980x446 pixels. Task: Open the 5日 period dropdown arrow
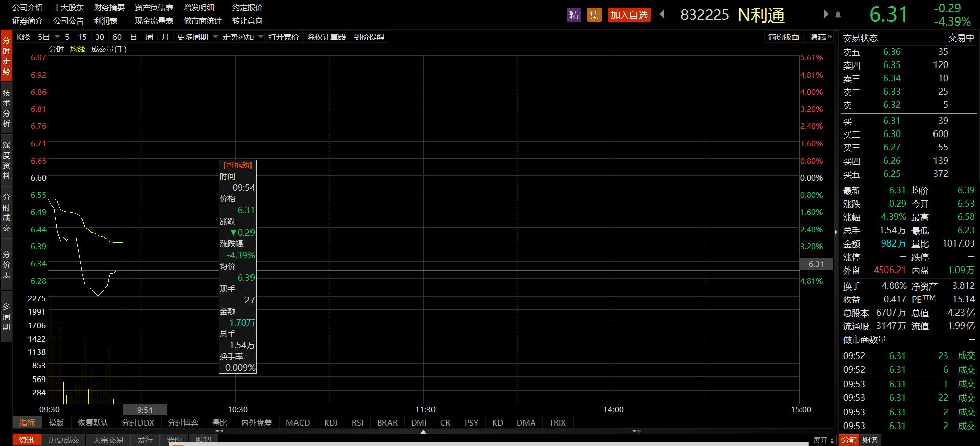(57, 37)
